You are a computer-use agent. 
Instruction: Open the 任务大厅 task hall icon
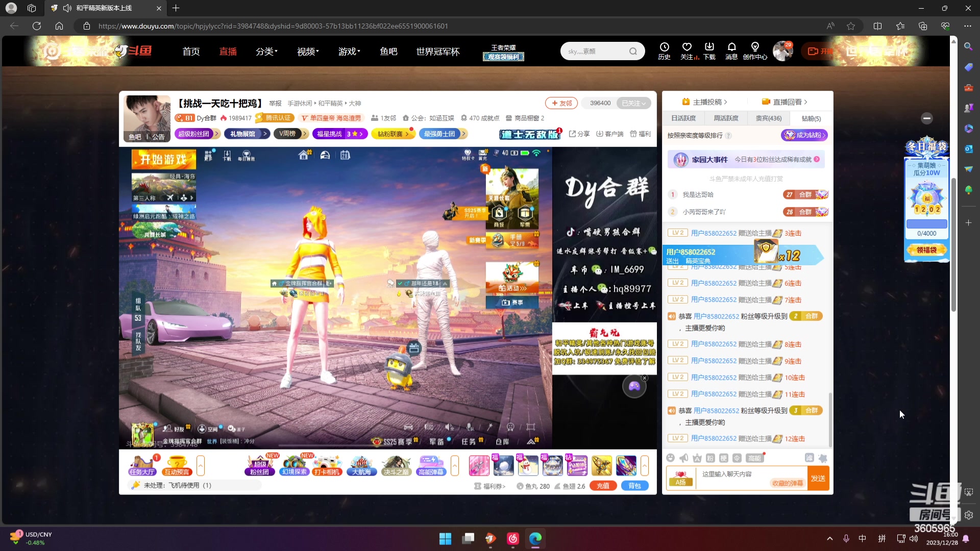[x=142, y=465]
